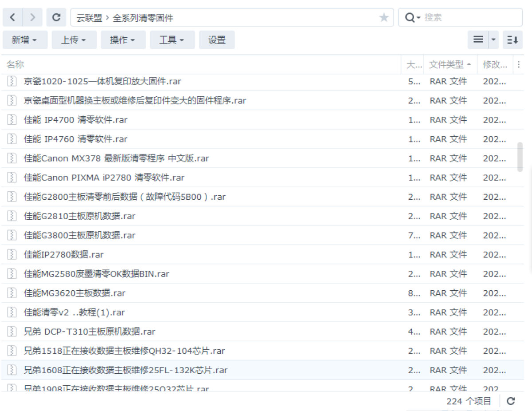Screen dimensions: 532x411
Task: Click the vertical scrollbar thumb
Action: [x=520, y=157]
